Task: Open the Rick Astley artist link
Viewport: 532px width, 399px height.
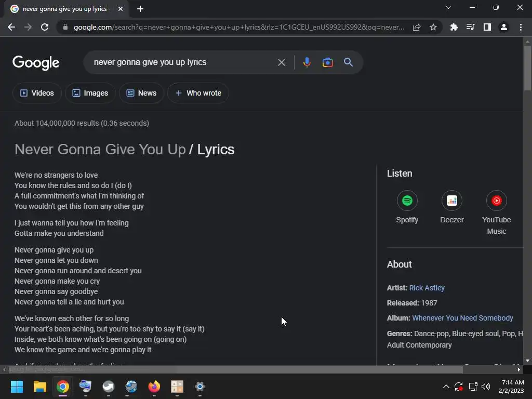Action: (x=427, y=288)
